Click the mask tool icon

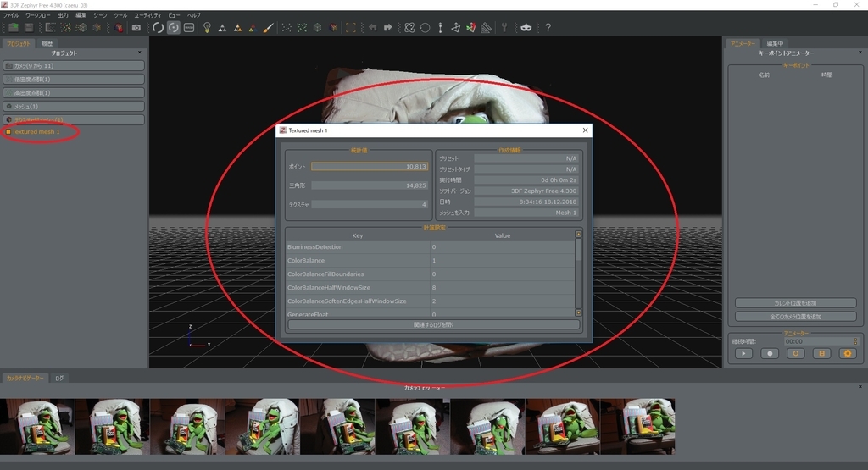click(x=526, y=28)
